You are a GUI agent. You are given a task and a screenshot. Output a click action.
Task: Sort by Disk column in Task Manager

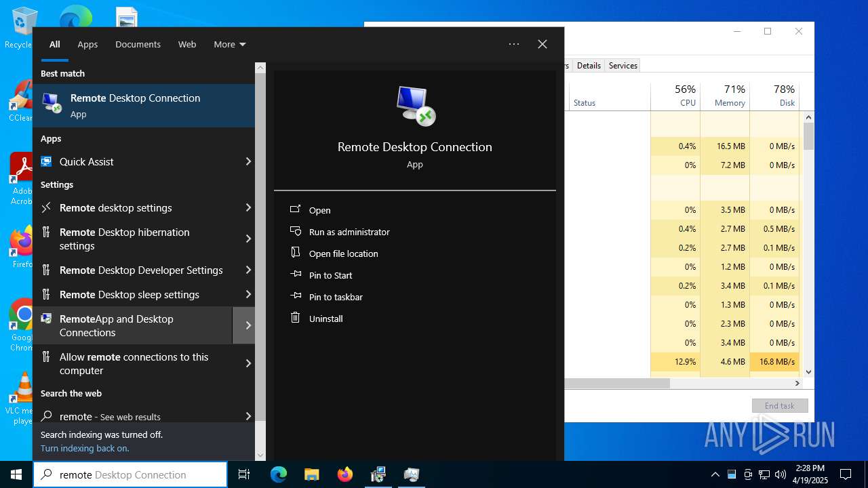774,96
